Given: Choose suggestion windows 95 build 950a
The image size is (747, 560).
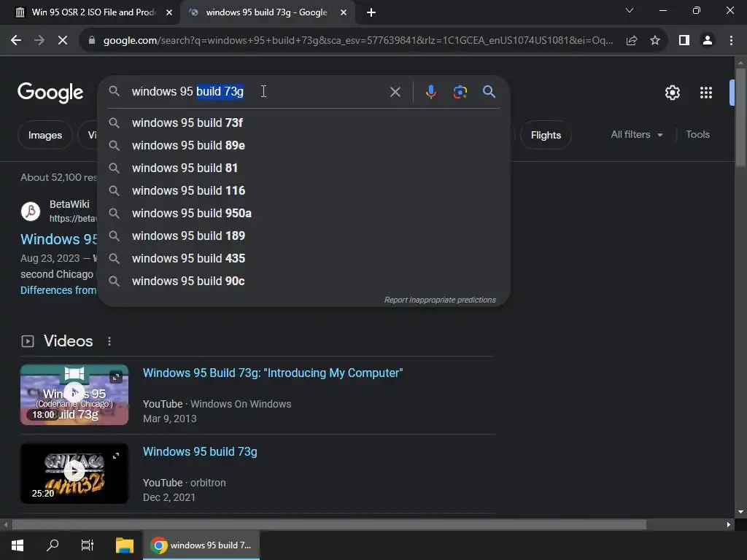Looking at the screenshot, I should point(304,214).
